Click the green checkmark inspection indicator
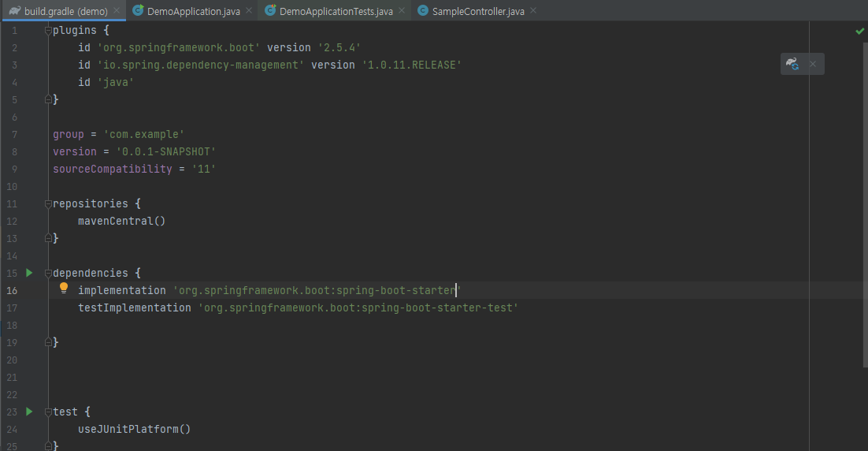This screenshot has height=451, width=868. click(x=859, y=31)
